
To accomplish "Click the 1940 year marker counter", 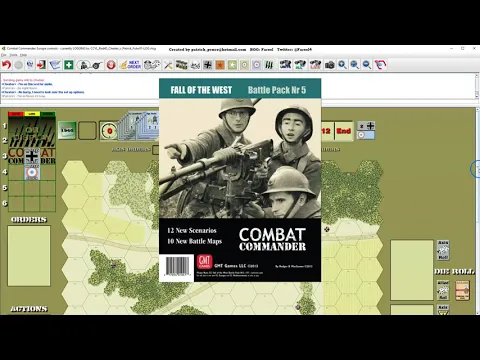I will point(67,130).
